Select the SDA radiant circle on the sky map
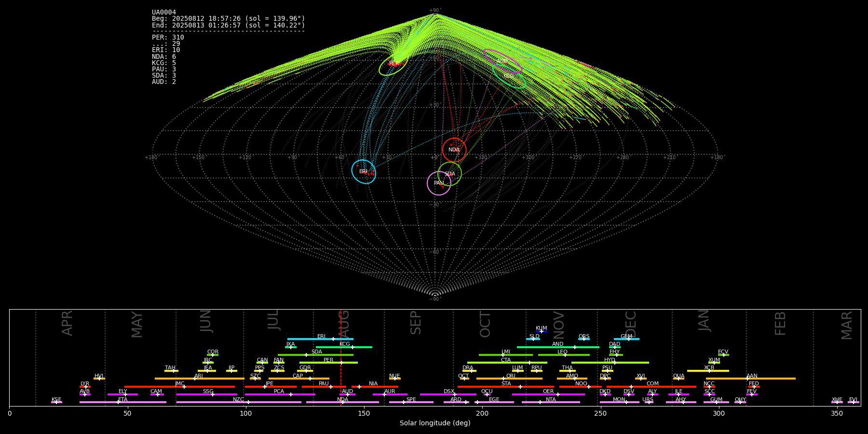The height and width of the screenshot is (434, 868). coord(449,174)
